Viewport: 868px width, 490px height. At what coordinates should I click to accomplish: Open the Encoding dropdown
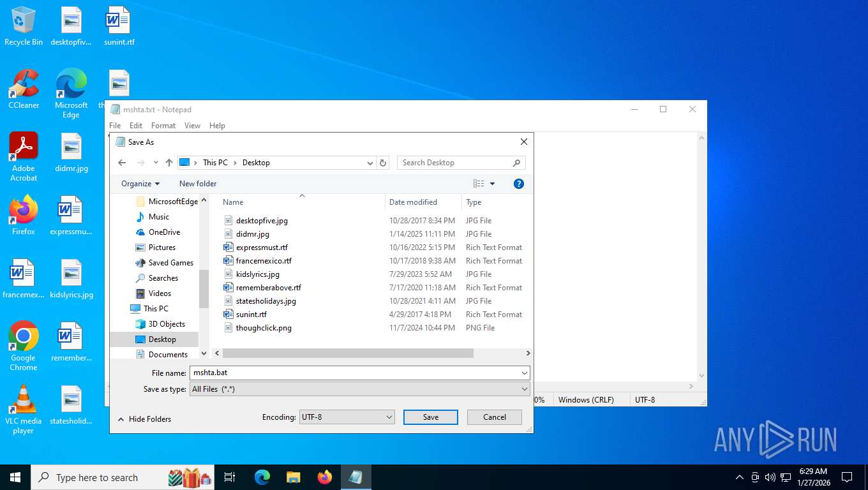tap(347, 417)
